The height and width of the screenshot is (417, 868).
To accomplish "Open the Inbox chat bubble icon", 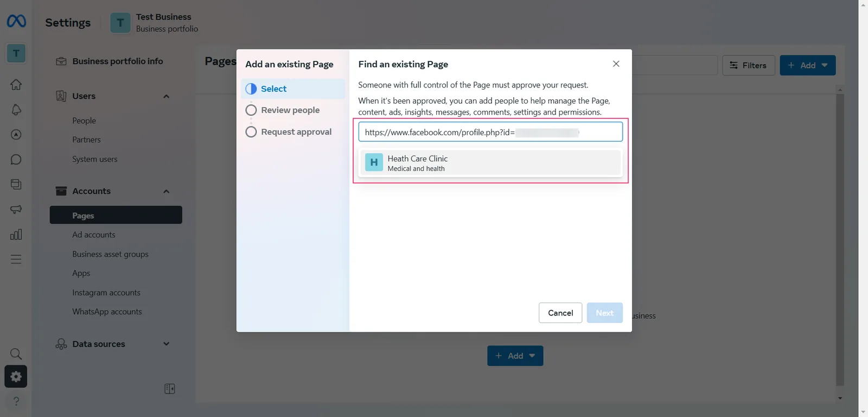I will pyautogui.click(x=16, y=160).
